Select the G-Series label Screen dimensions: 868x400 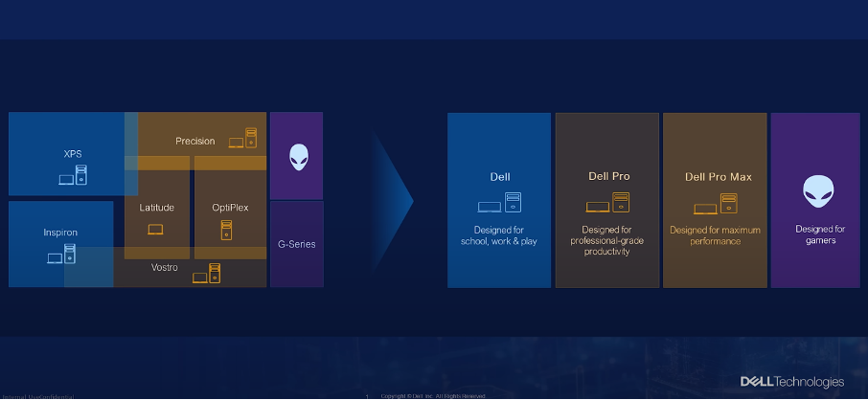click(297, 244)
